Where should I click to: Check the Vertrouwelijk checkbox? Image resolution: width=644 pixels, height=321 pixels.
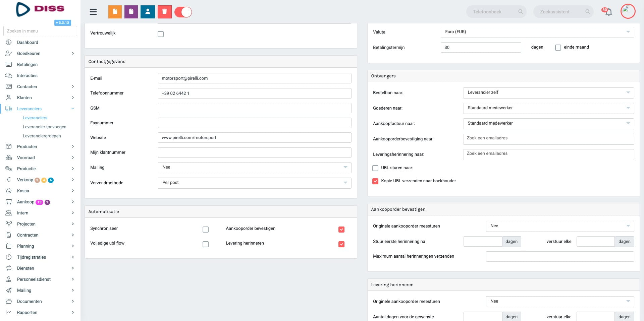coord(161,34)
